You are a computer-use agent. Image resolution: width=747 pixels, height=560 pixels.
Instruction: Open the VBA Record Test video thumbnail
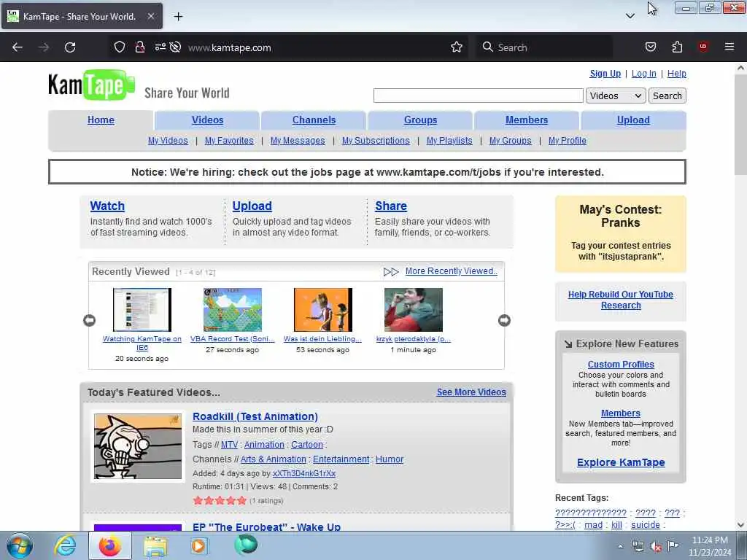pyautogui.click(x=233, y=309)
